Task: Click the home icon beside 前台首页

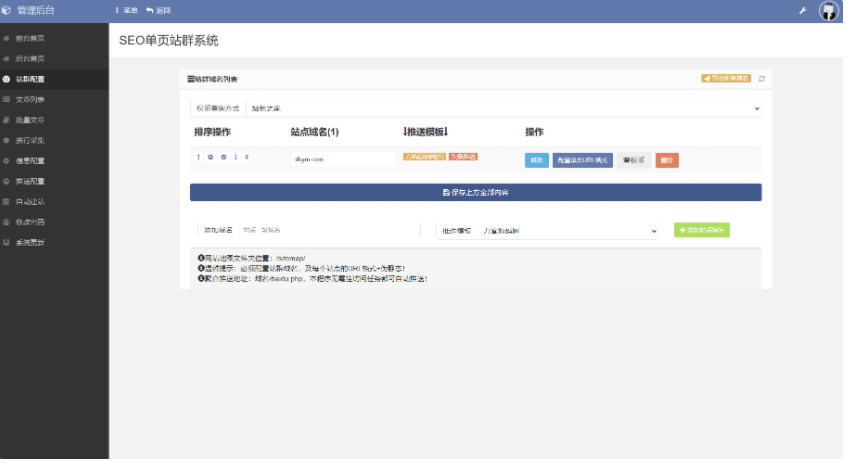Action: [x=6, y=38]
